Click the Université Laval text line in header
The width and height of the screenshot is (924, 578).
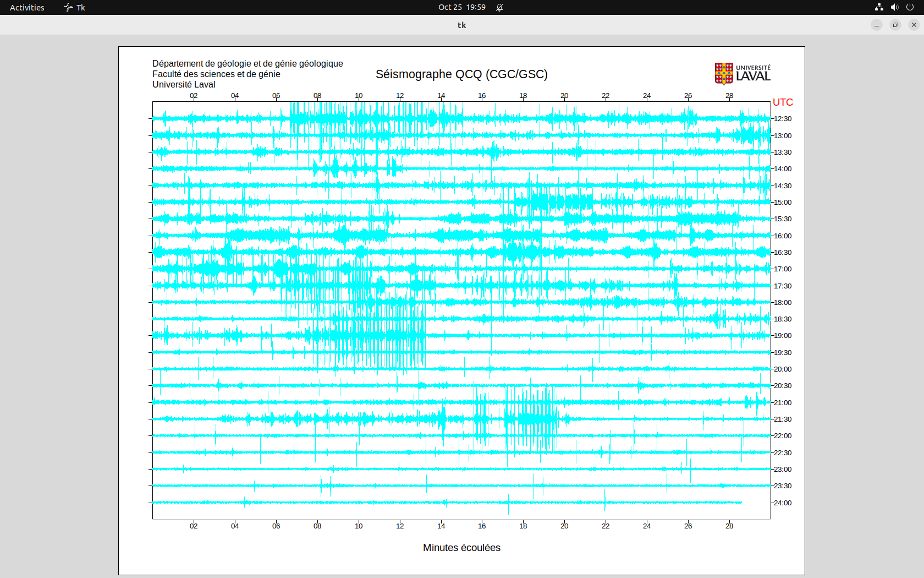click(184, 85)
